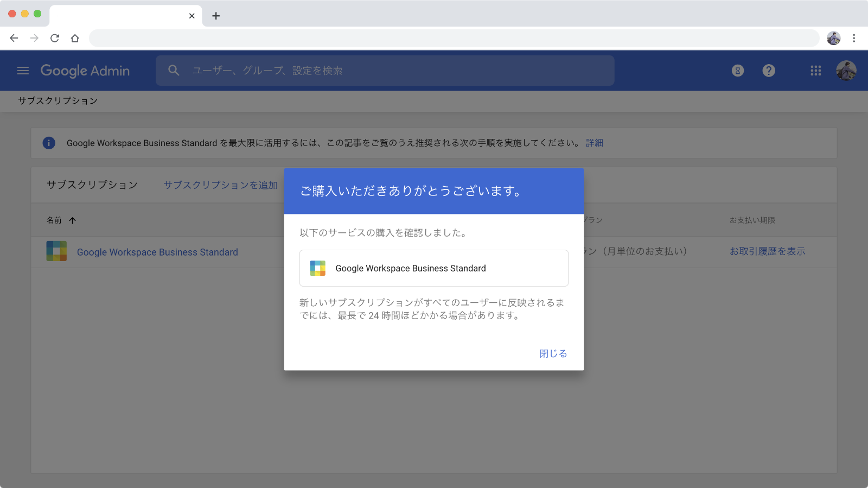Click サブスクリプションを追加 link
Screen dimensions: 868x488
[x=221, y=185]
